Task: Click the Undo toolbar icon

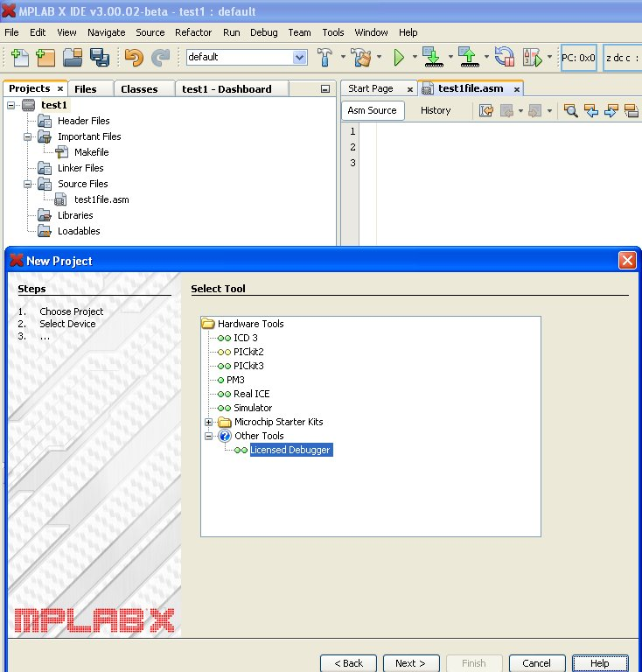Action: [134, 57]
